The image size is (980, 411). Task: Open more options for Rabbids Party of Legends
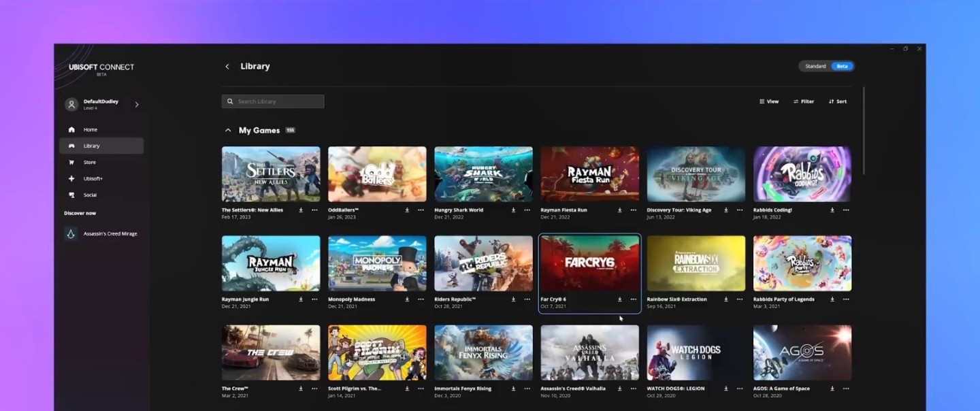(x=845, y=299)
